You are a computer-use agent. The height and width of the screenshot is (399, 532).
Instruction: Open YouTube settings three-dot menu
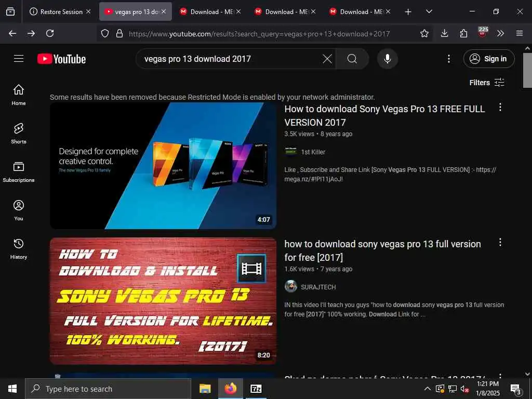point(448,59)
